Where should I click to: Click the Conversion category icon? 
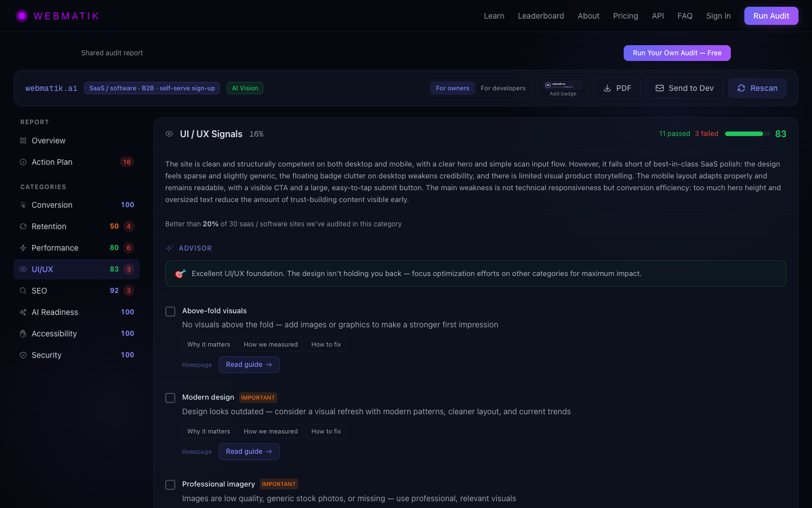[x=23, y=205]
